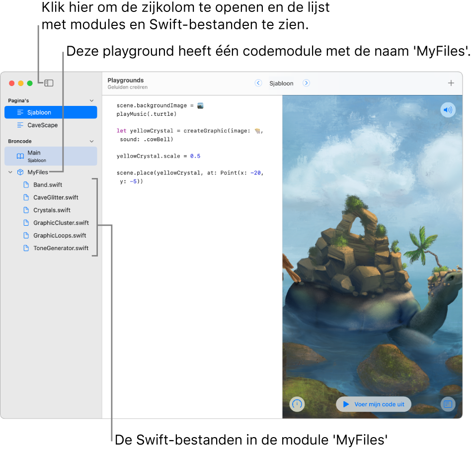Screen dimensions: 476x451
Task: Open Crystals.swift file
Action: pyautogui.click(x=52, y=210)
